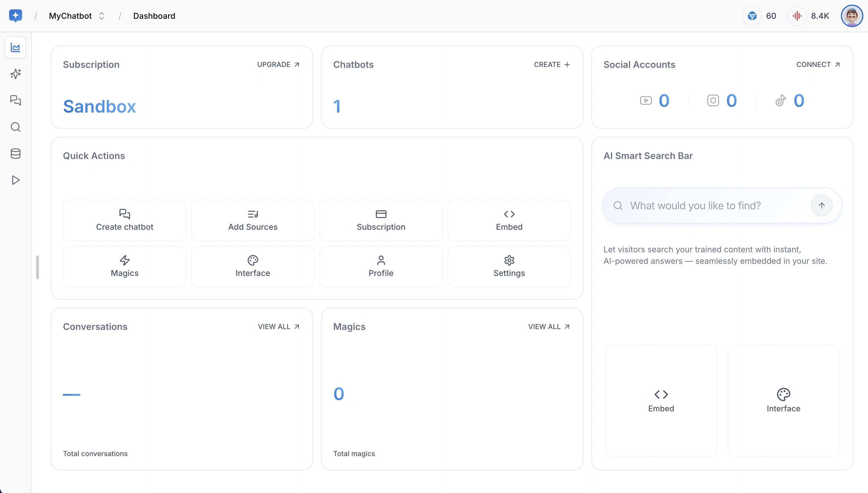This screenshot has width=868, height=493.
Task: Click UPGRADE link in Subscription card
Action: click(278, 65)
